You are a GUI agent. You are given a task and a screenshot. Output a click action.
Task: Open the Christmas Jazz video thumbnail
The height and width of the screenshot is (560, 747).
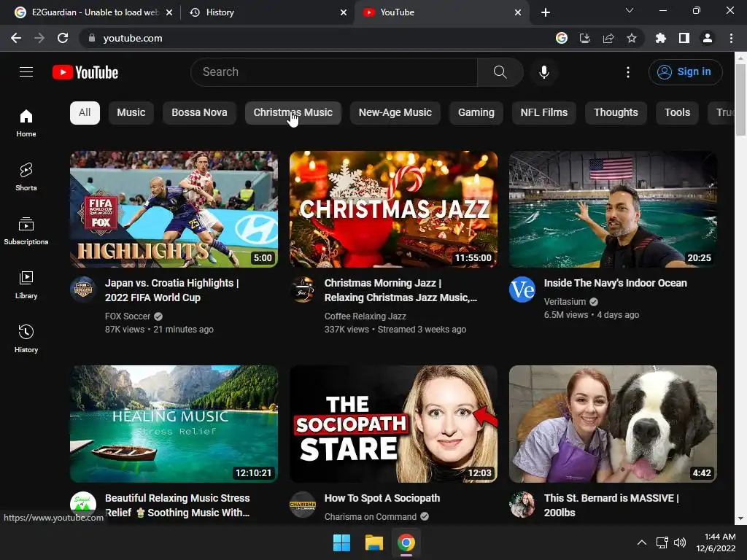click(393, 209)
